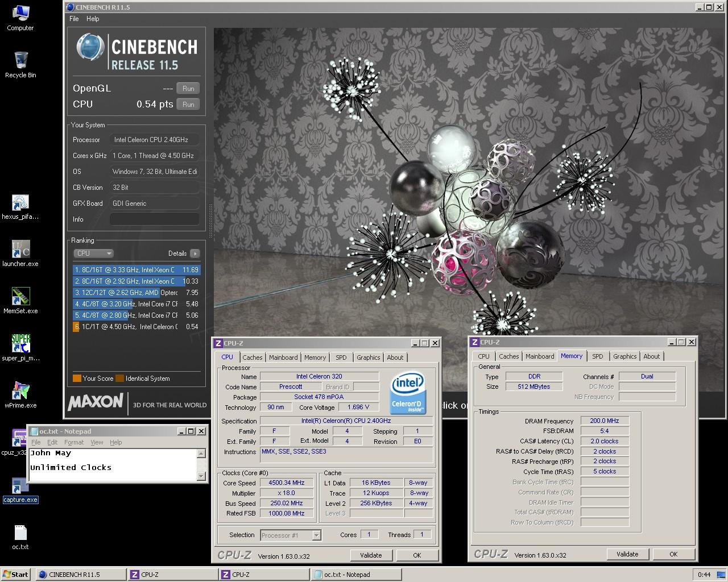Viewport: 728px width, 582px height.
Task: Switch to second CPU-Z taskbar button
Action: pyautogui.click(x=265, y=575)
